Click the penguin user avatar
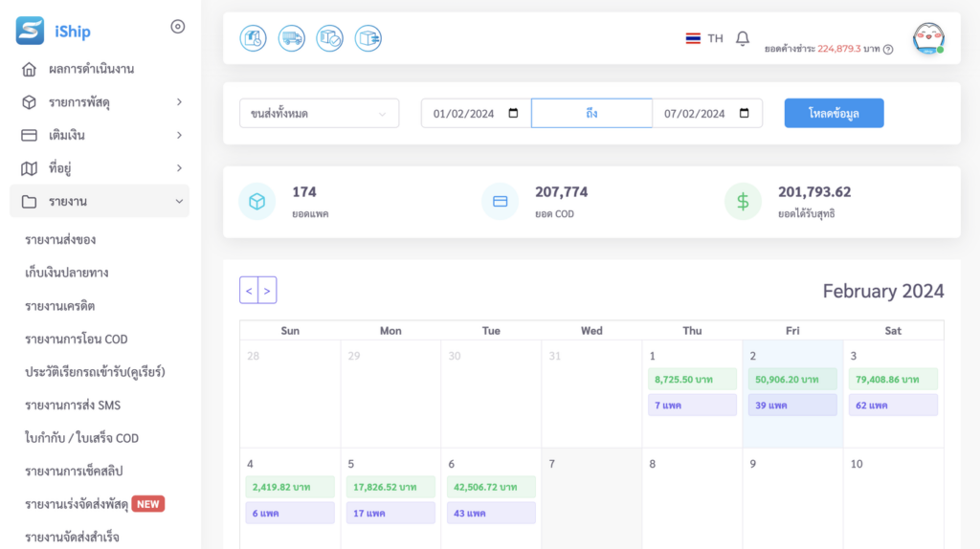The width and height of the screenshot is (980, 549). pos(927,38)
